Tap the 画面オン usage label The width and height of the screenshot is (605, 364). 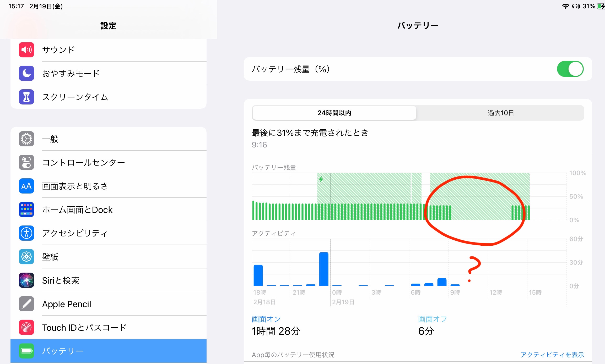coord(266,319)
